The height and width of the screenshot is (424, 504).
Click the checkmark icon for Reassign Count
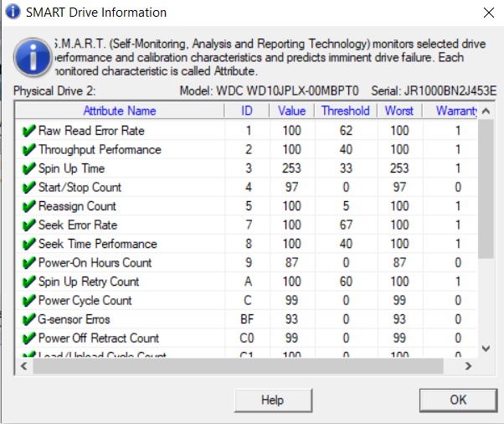click(x=28, y=206)
